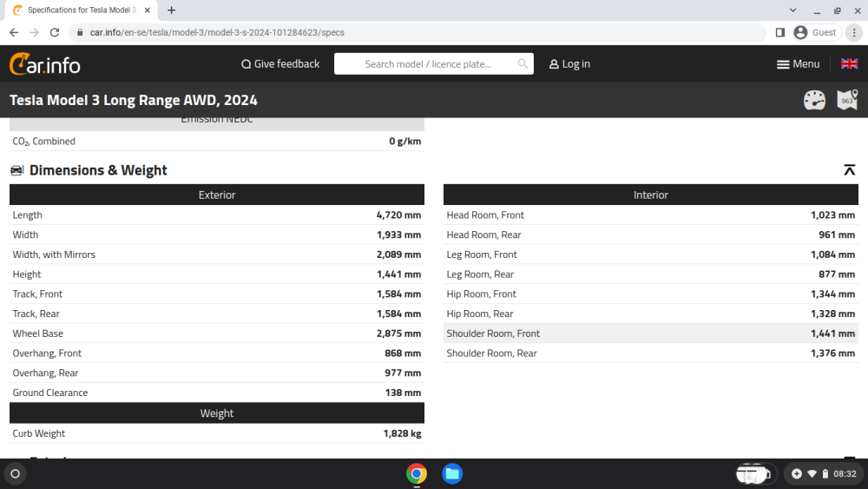Collapse the Dimensions & Weight section
This screenshot has width=868, height=489.
pyautogui.click(x=849, y=170)
